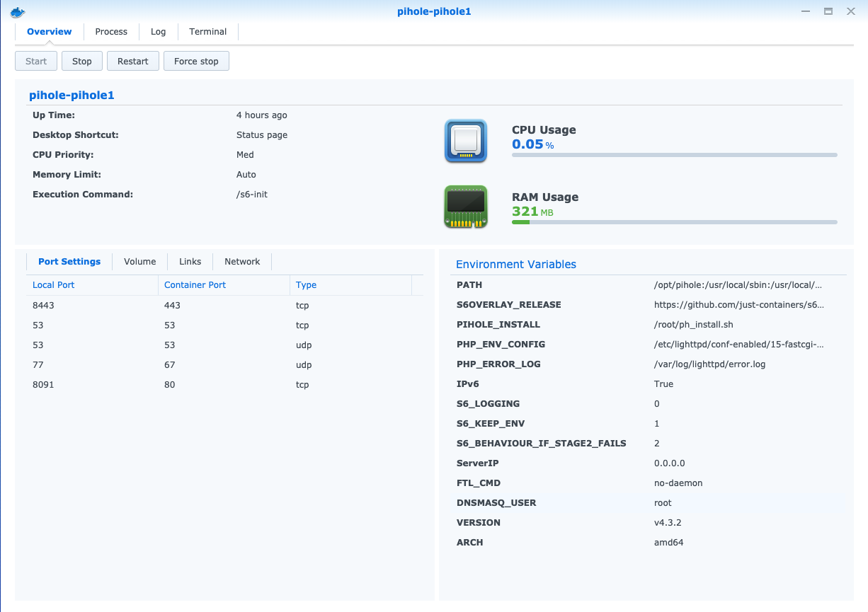Open the Log tab
Image resolution: width=868 pixels, height=612 pixels.
(158, 32)
